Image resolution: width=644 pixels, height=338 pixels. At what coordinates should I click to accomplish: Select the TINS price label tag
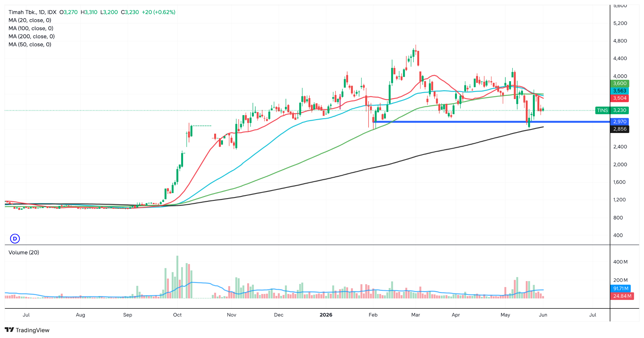[602, 110]
